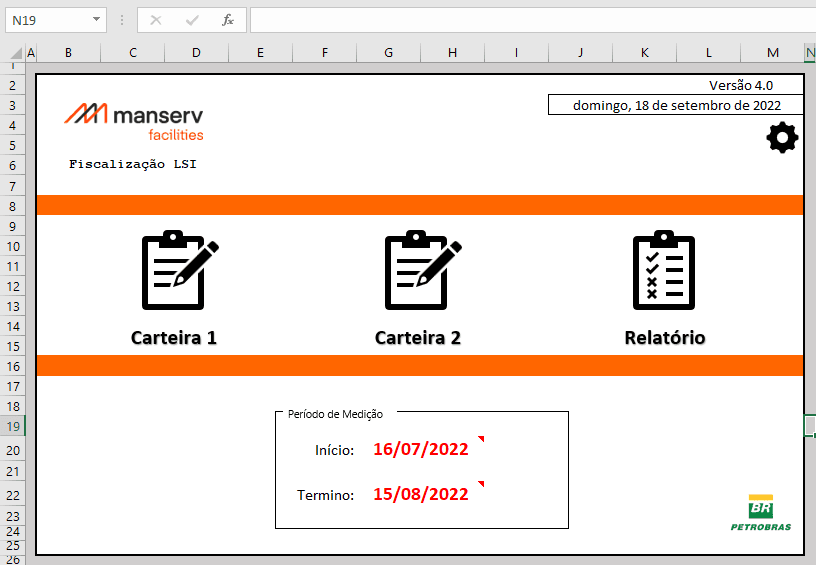Click the Relatório label
This screenshot has height=565, width=816.
click(x=665, y=338)
